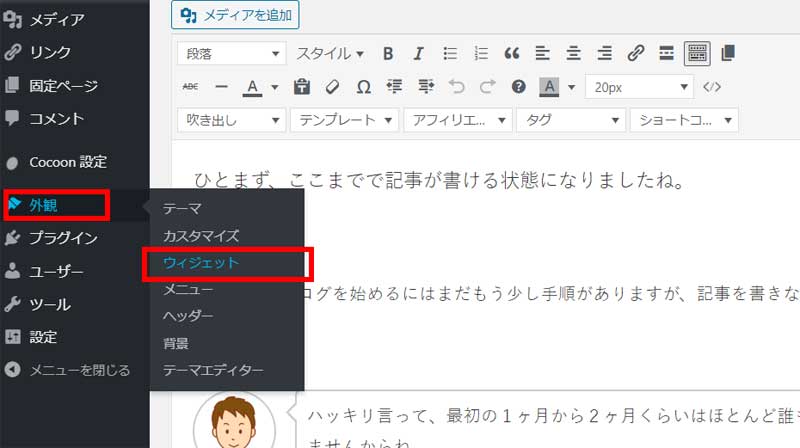Image resolution: width=800 pixels, height=448 pixels.
Task: Toggle center text alignment
Action: click(573, 53)
